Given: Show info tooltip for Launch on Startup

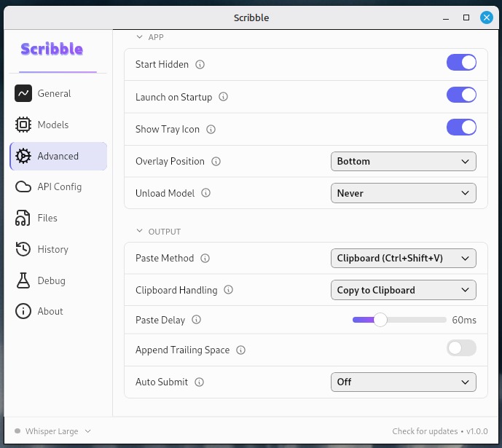Looking at the screenshot, I should [223, 97].
